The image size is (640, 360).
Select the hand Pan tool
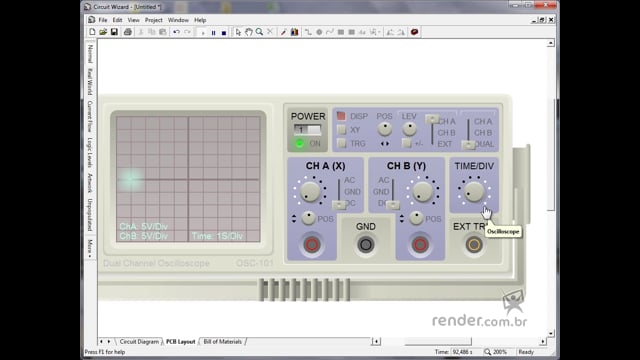(249, 32)
